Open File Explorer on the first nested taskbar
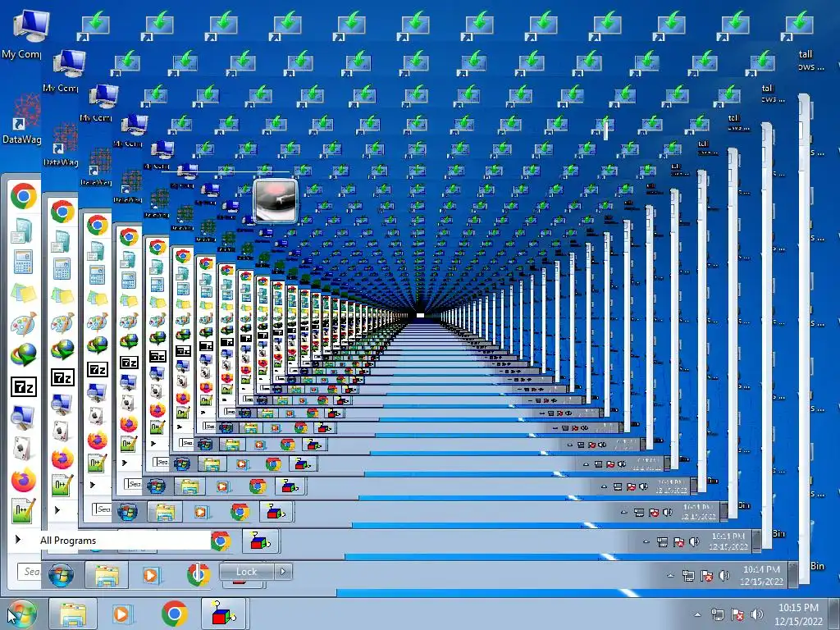Screen dimensions: 840x630 (107, 575)
